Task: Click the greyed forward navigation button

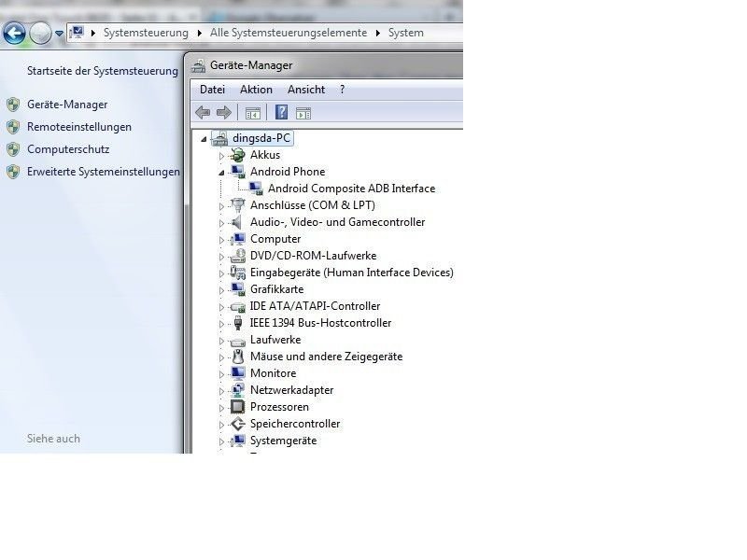Action: (x=40, y=34)
